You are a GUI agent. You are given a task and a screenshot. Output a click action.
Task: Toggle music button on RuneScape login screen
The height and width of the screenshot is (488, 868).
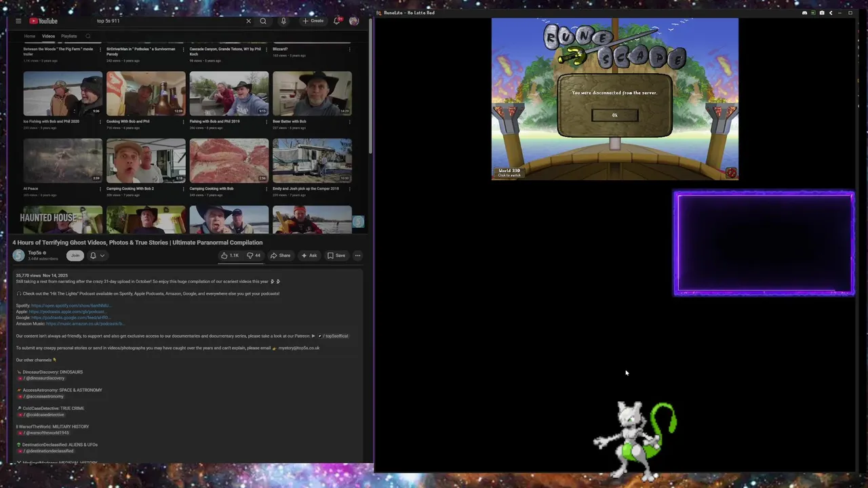tap(730, 173)
